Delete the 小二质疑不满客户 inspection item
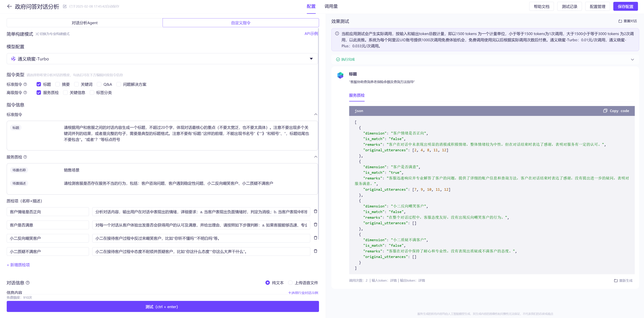This screenshot has height=318, width=644. click(315, 251)
